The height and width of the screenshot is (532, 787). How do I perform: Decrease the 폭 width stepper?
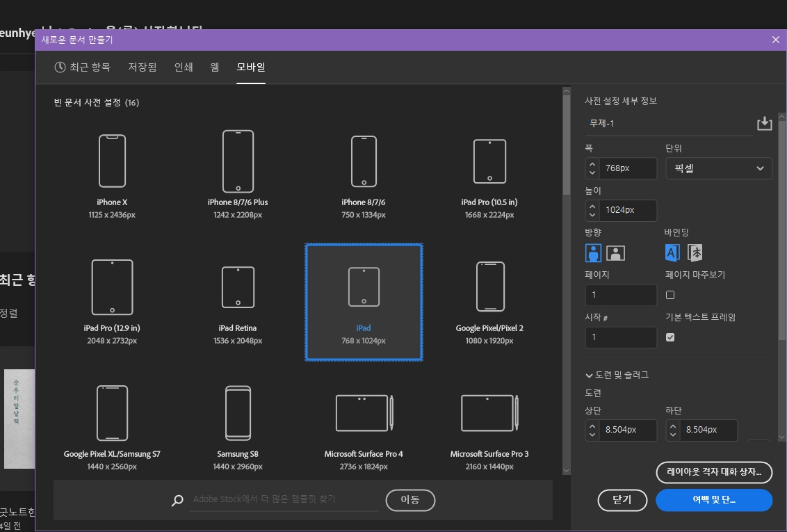point(592,172)
